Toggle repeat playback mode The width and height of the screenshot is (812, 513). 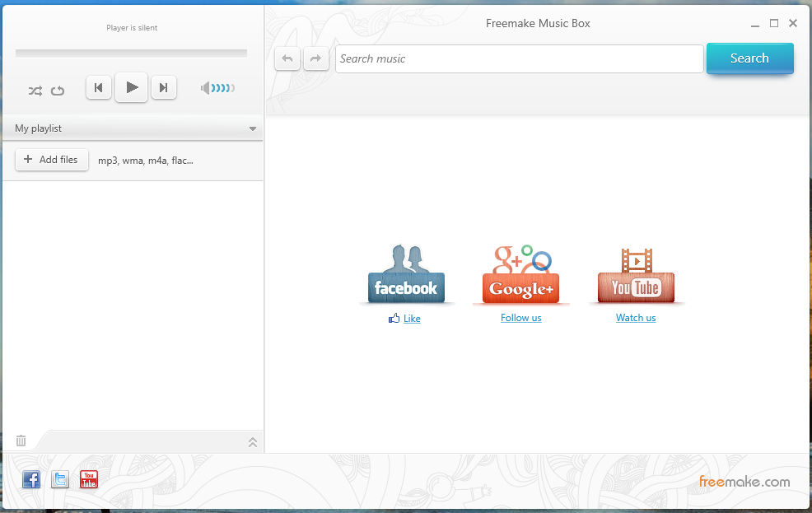coord(58,91)
